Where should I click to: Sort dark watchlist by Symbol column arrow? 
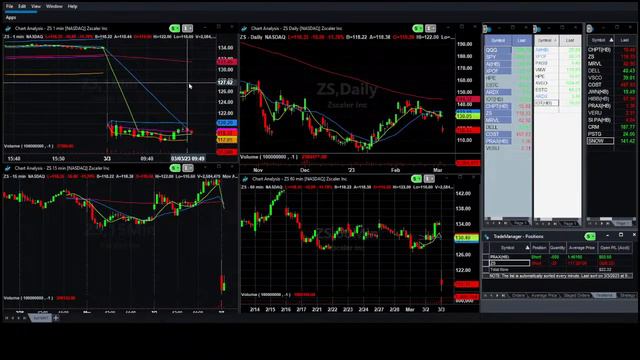[611, 40]
